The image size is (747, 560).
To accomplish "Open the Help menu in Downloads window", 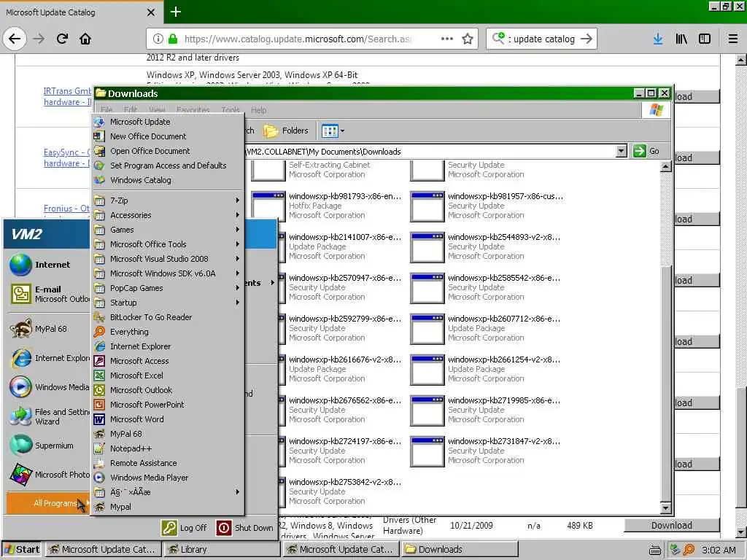I will click(x=259, y=110).
